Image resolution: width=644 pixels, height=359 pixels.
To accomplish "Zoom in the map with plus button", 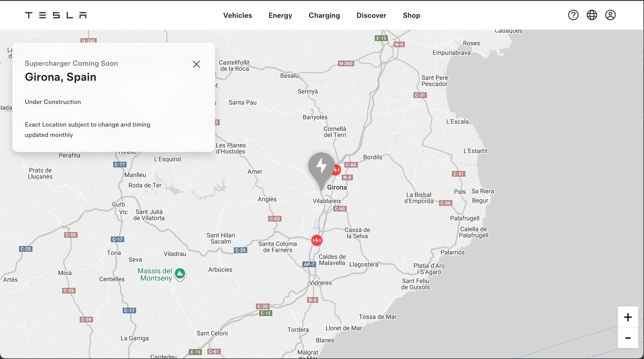I will point(628,317).
